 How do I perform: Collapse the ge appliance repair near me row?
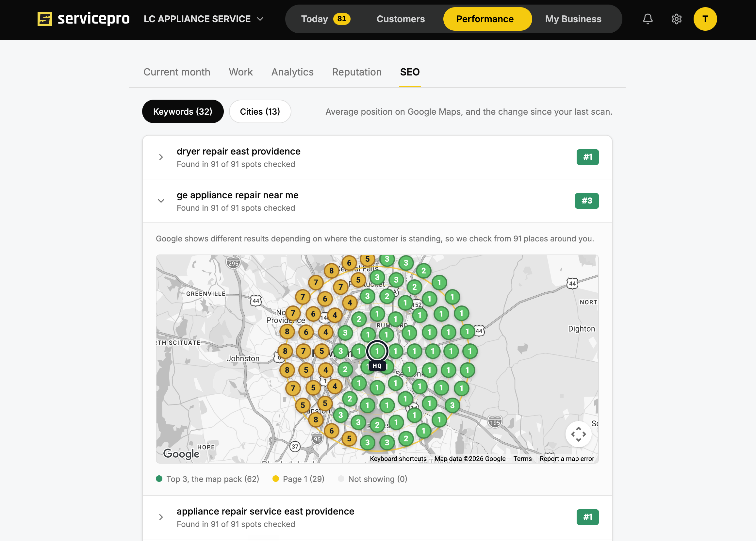(x=377, y=201)
